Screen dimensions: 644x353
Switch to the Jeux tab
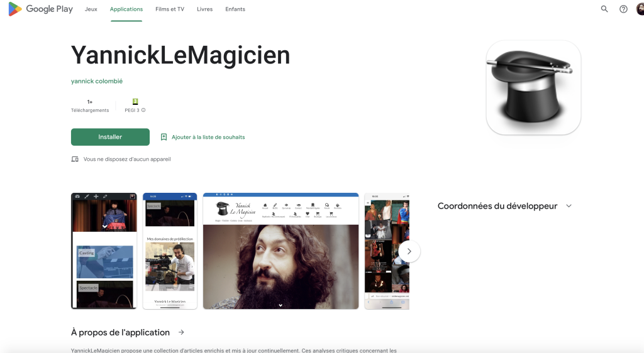91,9
